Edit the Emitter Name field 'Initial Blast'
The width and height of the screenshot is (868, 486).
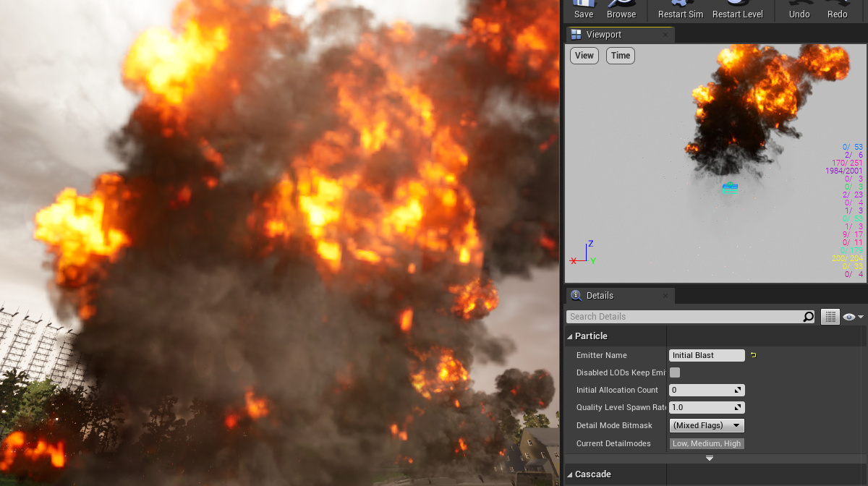click(707, 355)
